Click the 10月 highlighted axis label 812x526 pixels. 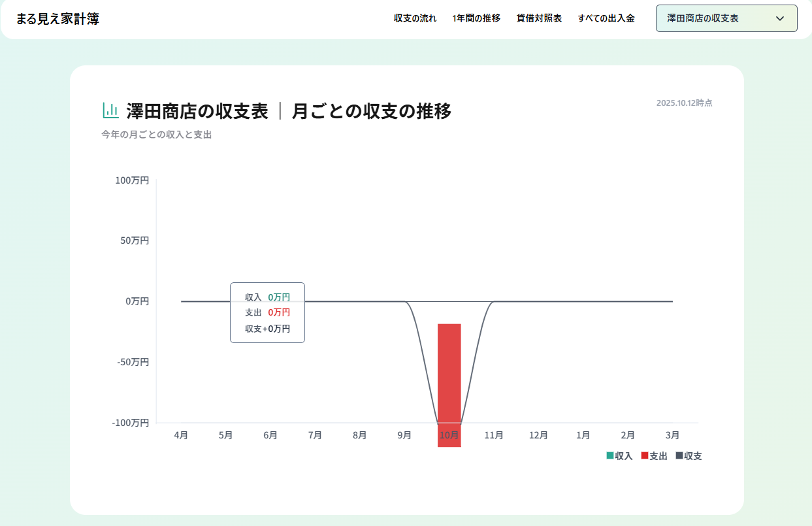click(449, 435)
